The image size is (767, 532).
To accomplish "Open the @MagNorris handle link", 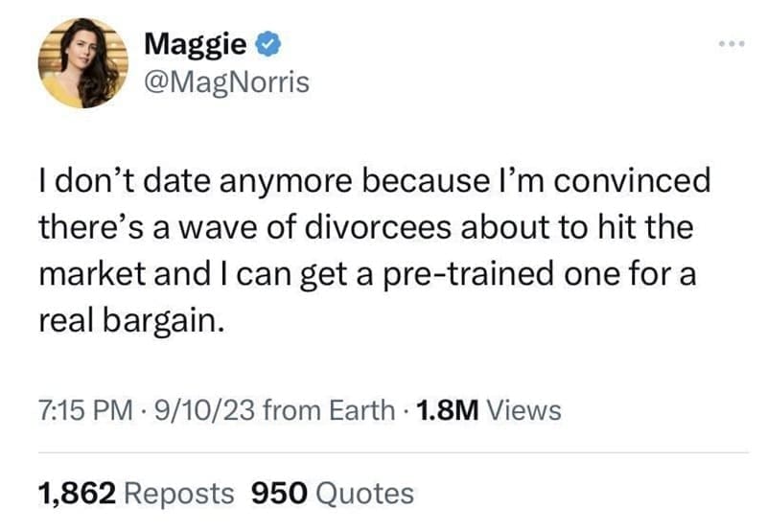I will tap(226, 83).
